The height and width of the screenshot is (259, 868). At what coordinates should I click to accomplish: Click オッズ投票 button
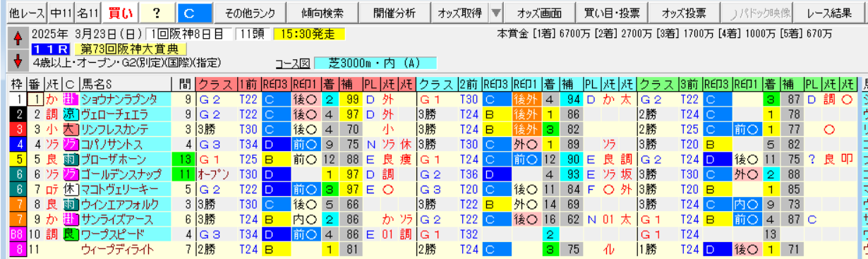[685, 13]
